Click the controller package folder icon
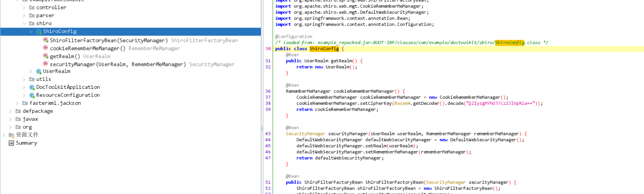 pos(32,8)
